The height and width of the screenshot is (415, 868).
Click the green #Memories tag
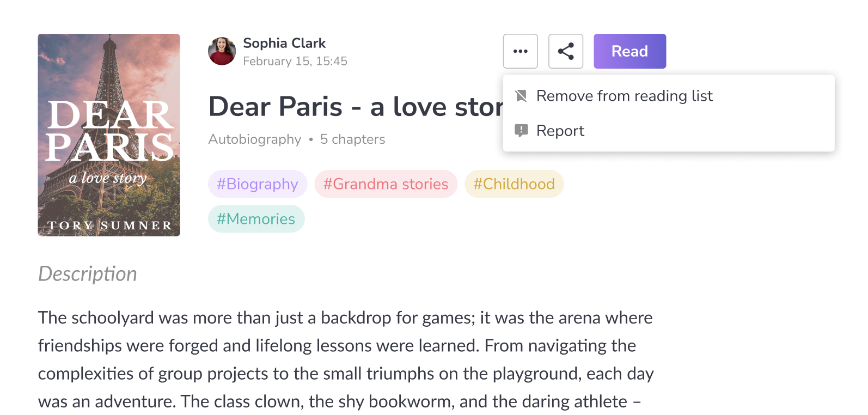coord(256,219)
